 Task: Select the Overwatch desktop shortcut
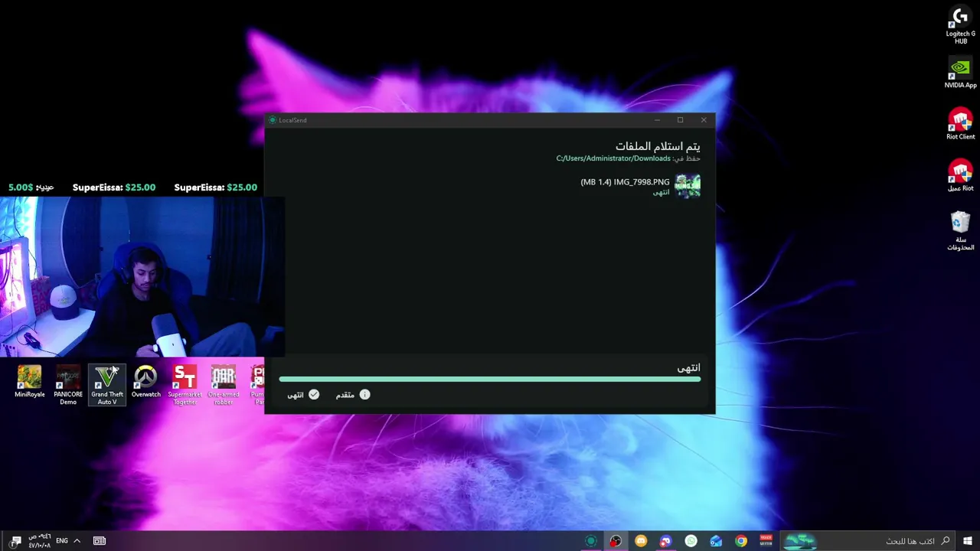(145, 382)
